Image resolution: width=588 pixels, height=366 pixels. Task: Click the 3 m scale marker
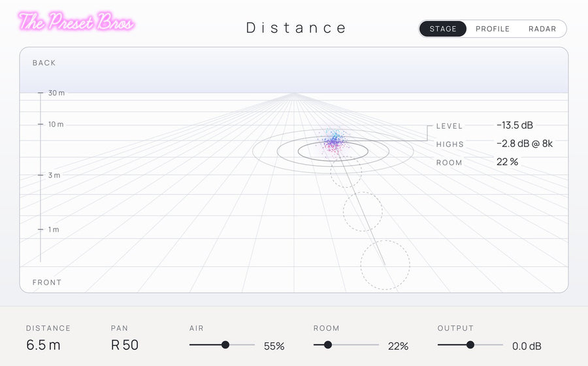[50, 175]
